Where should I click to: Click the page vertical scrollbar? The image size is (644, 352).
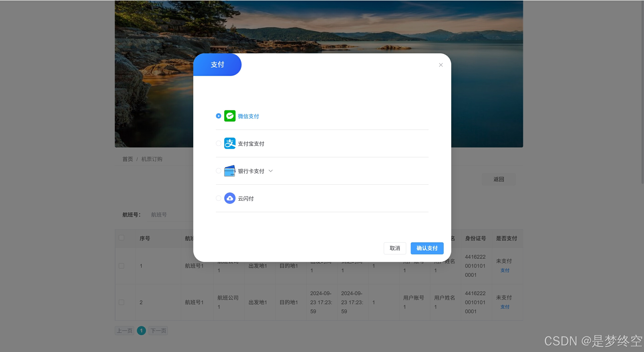click(642, 92)
